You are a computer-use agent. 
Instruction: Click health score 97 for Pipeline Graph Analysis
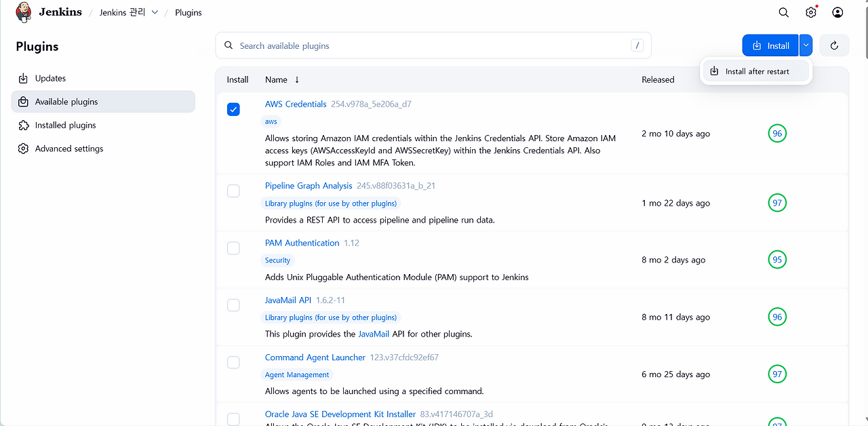(x=777, y=203)
